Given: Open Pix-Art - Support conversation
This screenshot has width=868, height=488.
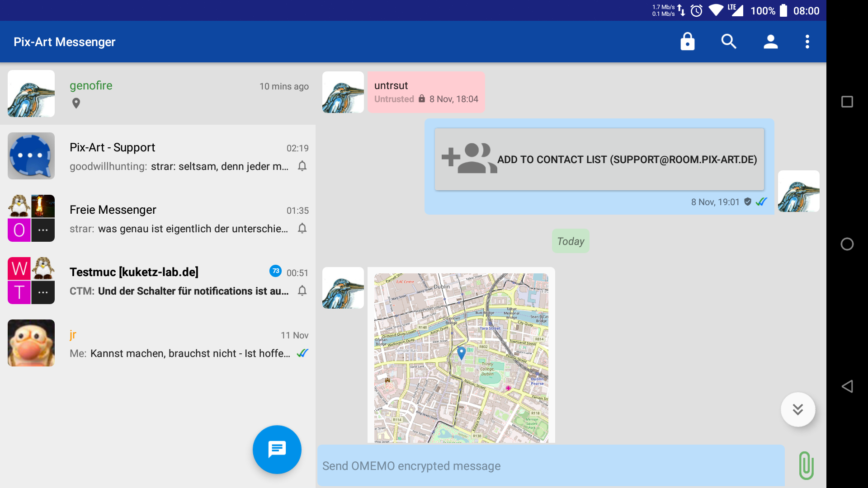Looking at the screenshot, I should point(158,156).
